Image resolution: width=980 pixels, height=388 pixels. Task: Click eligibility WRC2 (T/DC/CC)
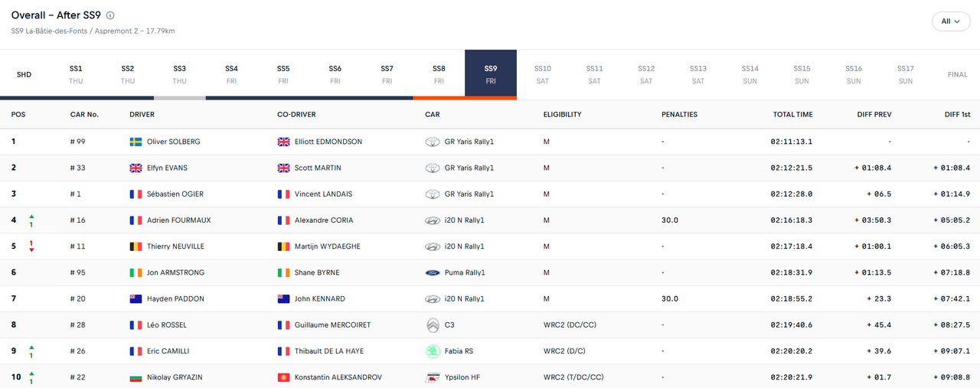point(574,377)
